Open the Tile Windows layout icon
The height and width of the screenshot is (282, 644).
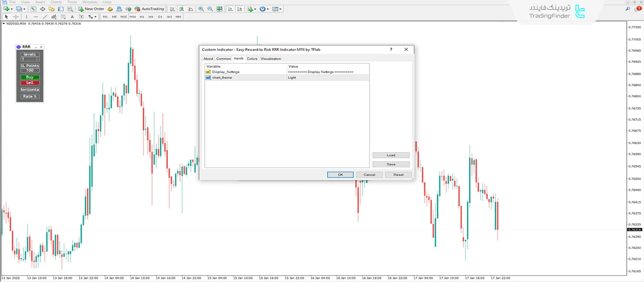219,9
